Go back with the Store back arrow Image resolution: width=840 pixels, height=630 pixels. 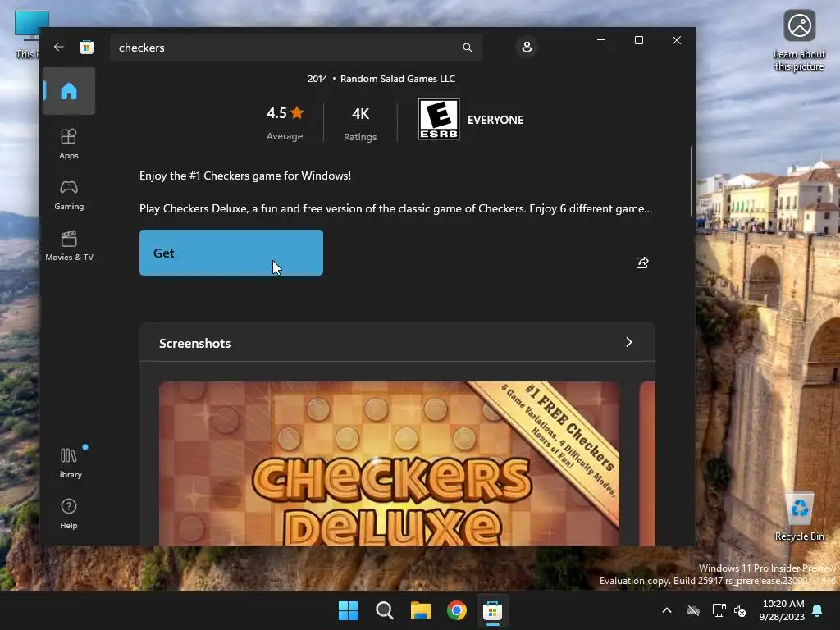(59, 47)
